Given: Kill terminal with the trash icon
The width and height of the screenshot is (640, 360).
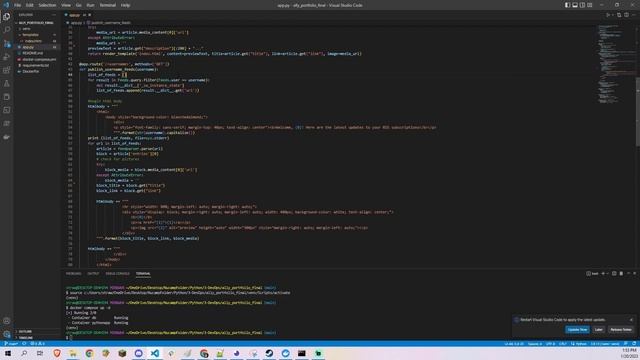Looking at the screenshot, I should pyautogui.click(x=621, y=273).
